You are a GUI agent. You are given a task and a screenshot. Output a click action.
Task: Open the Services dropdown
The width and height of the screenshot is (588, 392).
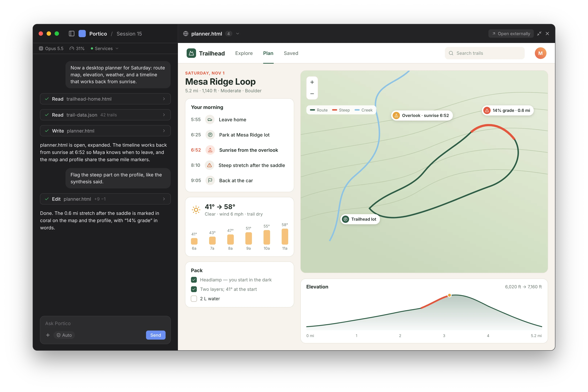tap(104, 48)
